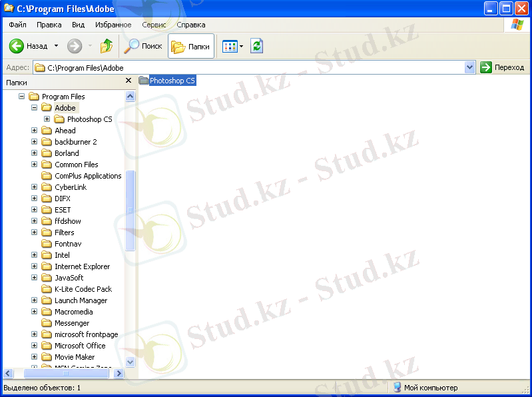Image resolution: width=532 pixels, height=397 pixels.
Task: Click the Переход go button
Action: 502,67
